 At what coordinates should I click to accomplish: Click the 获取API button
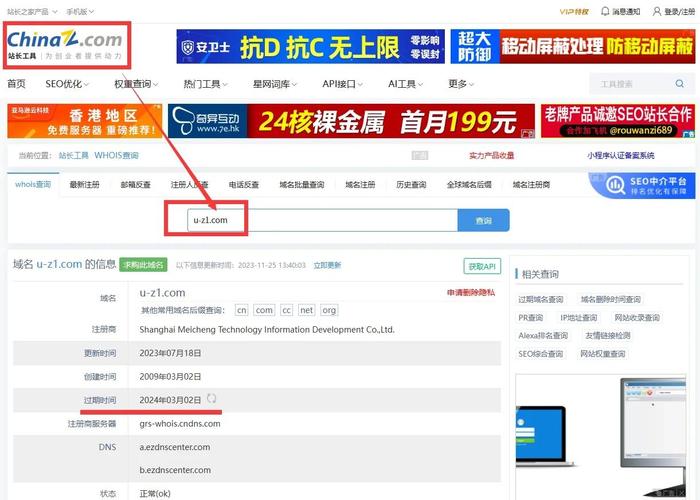point(481,266)
